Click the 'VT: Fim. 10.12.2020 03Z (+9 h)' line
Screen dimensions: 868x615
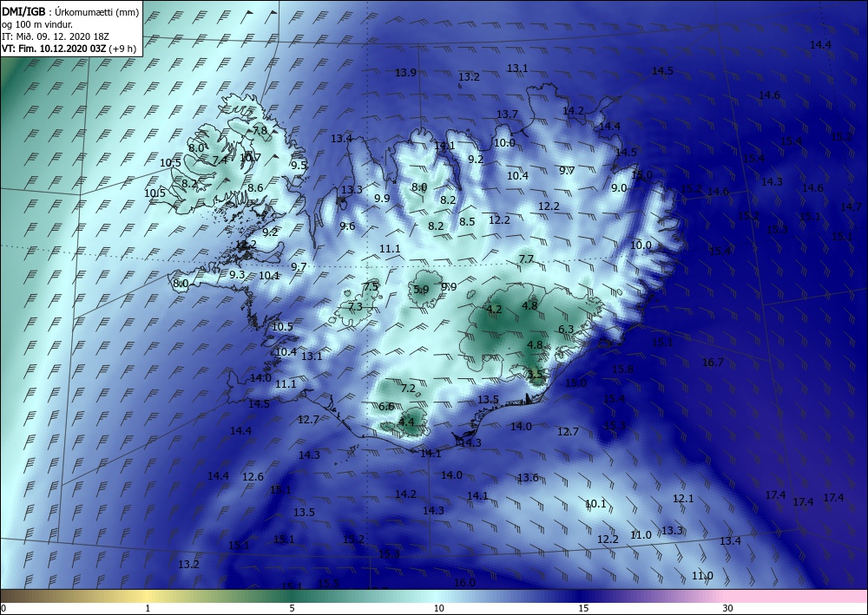pos(69,49)
